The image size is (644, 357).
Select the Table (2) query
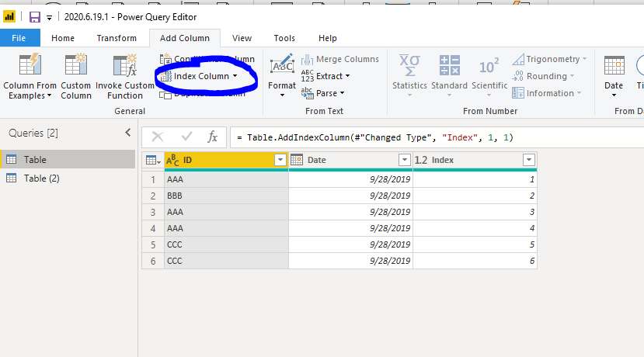(68, 178)
